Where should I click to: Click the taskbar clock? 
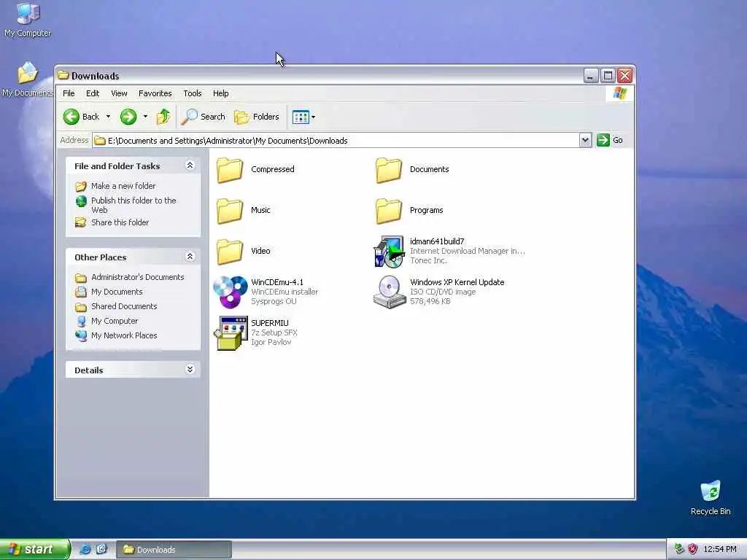pyautogui.click(x=720, y=550)
